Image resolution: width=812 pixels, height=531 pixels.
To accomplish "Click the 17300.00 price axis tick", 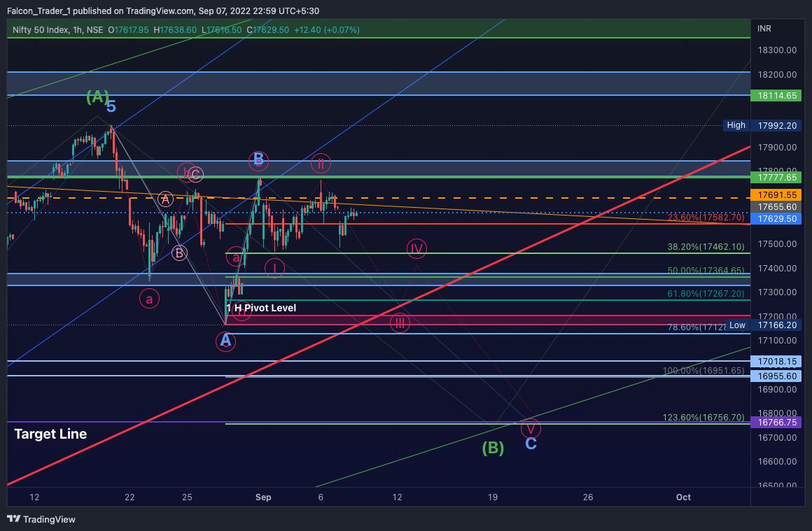I will tap(777, 292).
